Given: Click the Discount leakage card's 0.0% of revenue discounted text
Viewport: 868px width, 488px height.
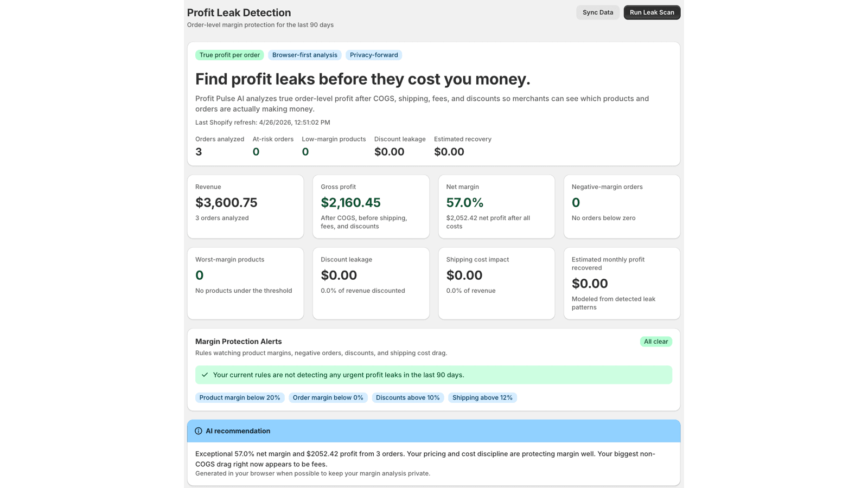Looking at the screenshot, I should [363, 291].
